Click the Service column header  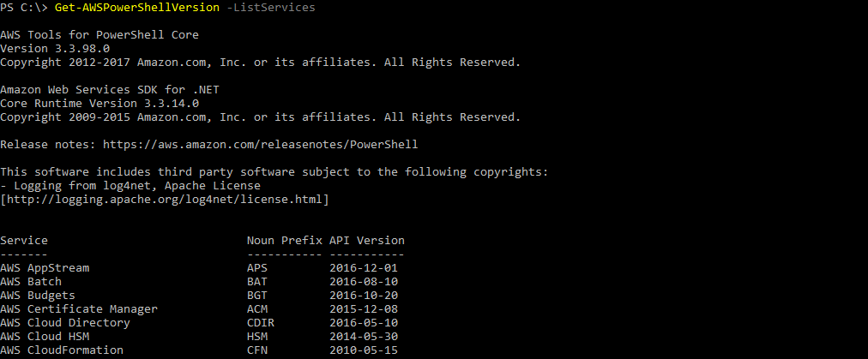[x=24, y=240]
